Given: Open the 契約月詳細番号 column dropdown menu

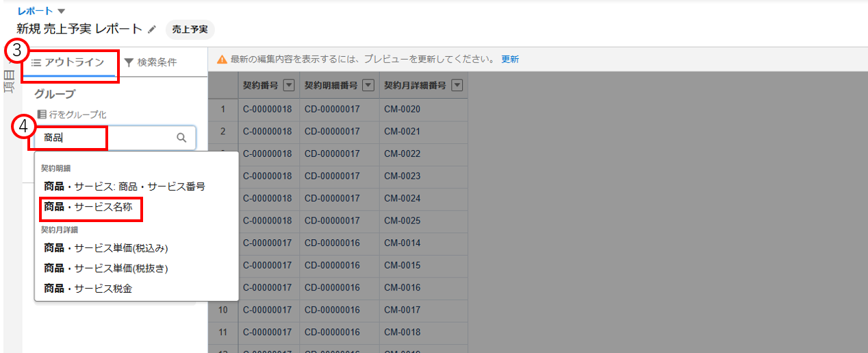Looking at the screenshot, I should tap(457, 86).
